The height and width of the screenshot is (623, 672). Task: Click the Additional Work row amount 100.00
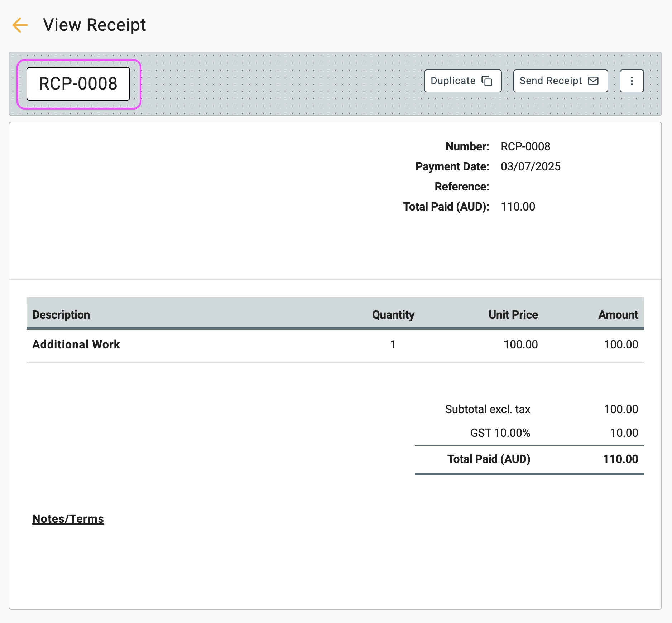coord(621,344)
